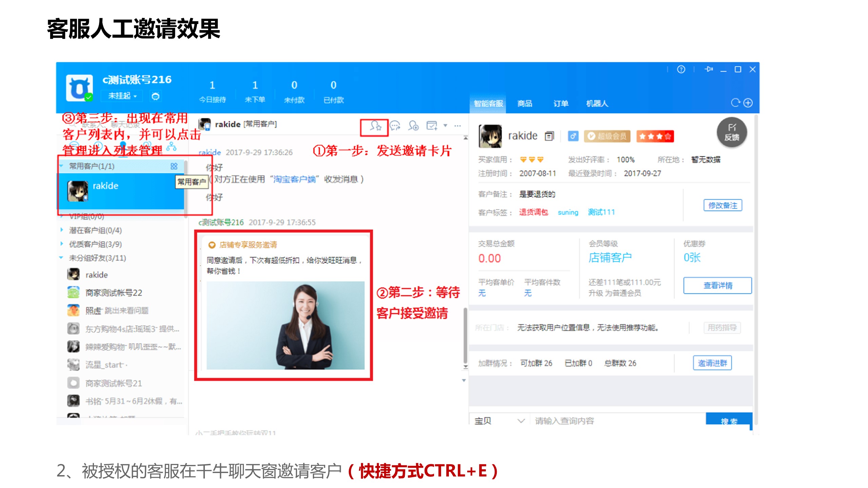The height and width of the screenshot is (488, 868).
Task: Click the customer service invitation card image
Action: (285, 325)
